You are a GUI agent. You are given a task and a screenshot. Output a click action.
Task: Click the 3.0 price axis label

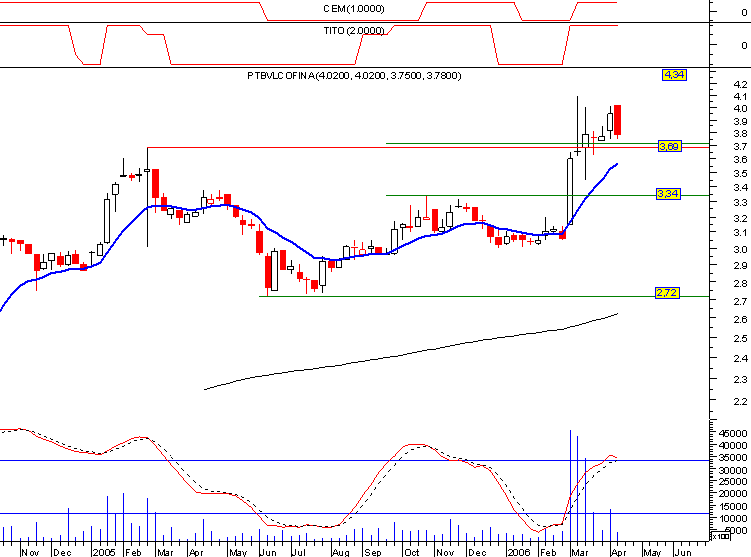click(x=740, y=250)
